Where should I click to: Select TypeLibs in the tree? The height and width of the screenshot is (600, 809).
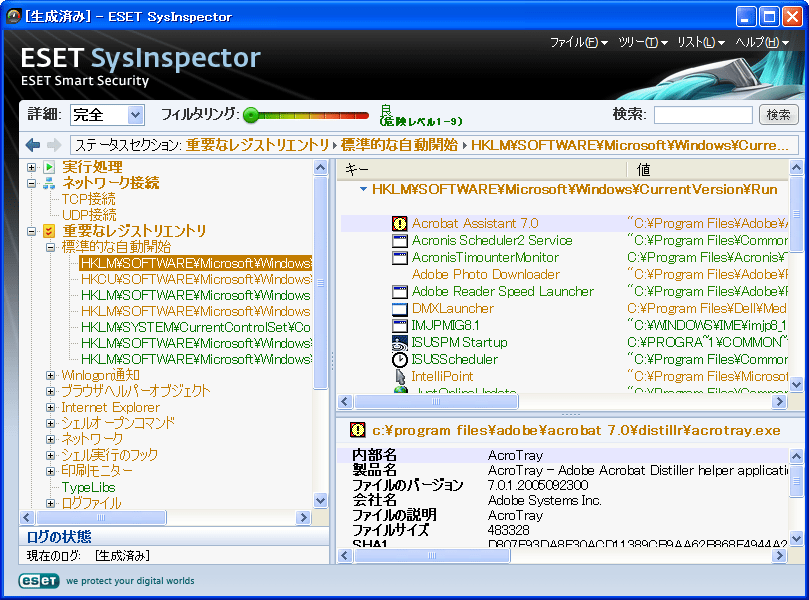(88, 487)
